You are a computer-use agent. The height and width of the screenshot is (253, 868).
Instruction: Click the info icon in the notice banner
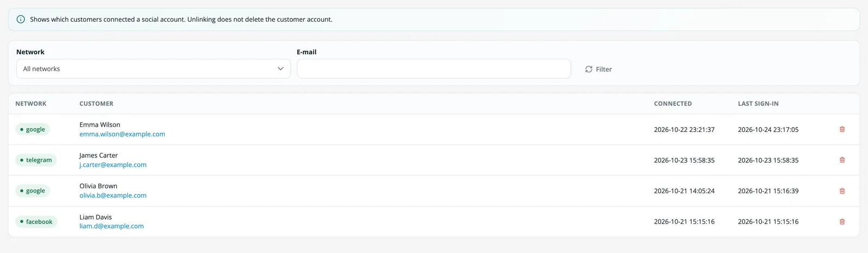click(x=21, y=20)
